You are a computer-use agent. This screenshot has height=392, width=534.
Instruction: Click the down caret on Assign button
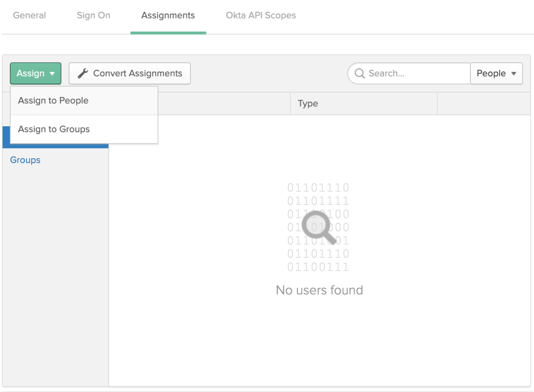pyautogui.click(x=53, y=74)
